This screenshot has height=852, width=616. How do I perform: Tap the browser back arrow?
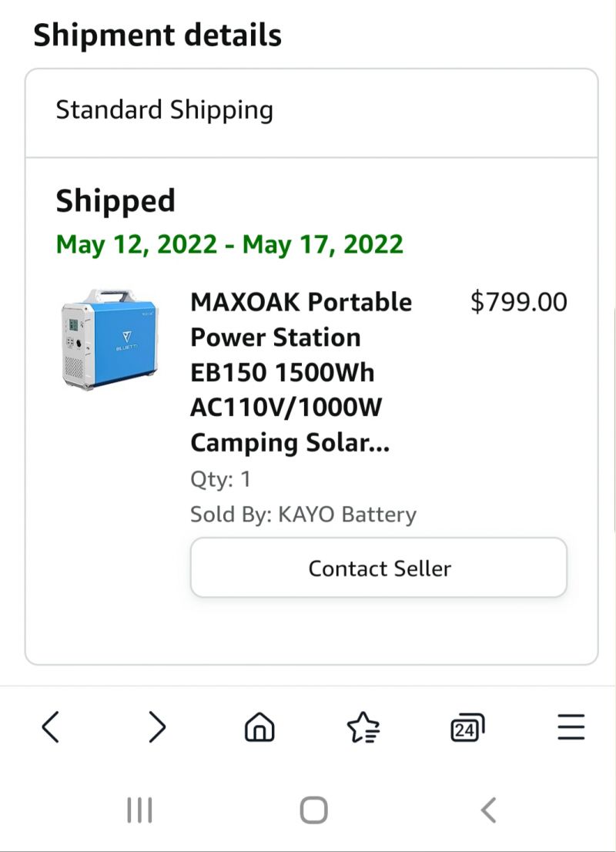(x=51, y=727)
